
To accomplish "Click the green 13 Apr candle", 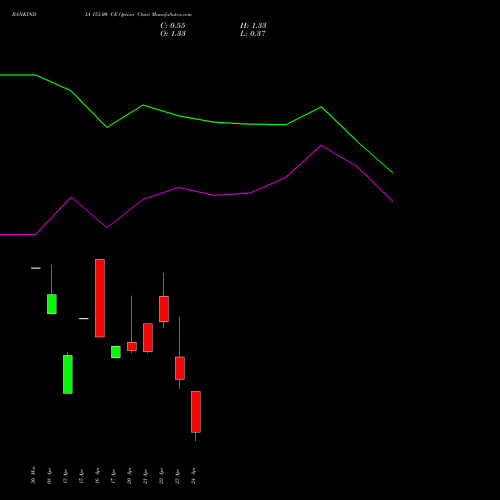I will click(68, 374).
